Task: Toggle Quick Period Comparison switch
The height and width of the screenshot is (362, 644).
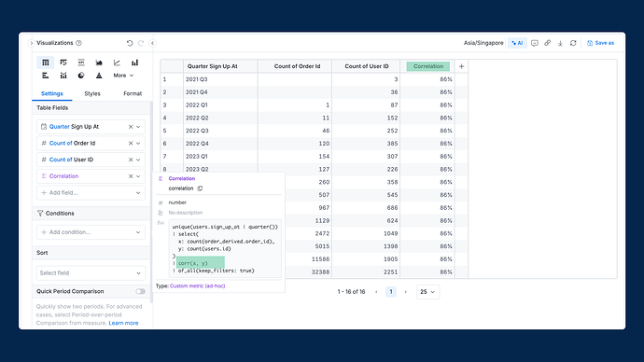Action: pos(140,291)
